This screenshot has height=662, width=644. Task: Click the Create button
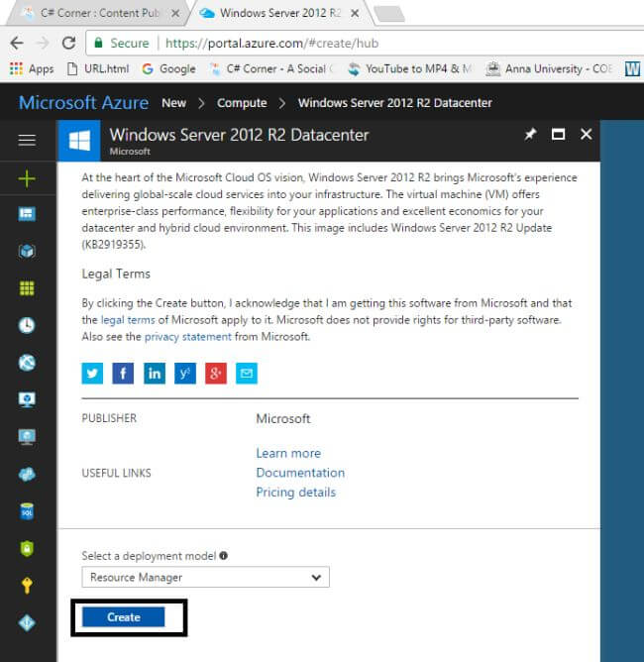123,617
